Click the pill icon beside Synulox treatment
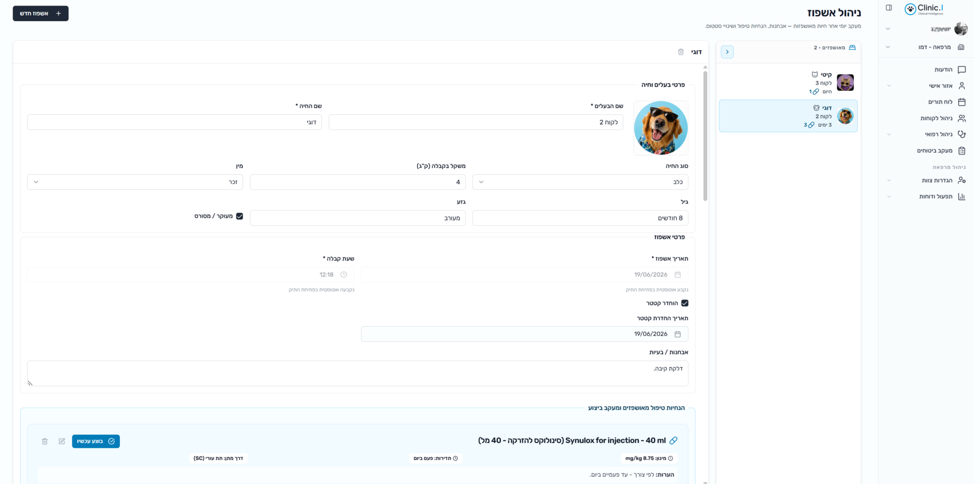Viewport: 980px width, 484px height. tap(673, 440)
